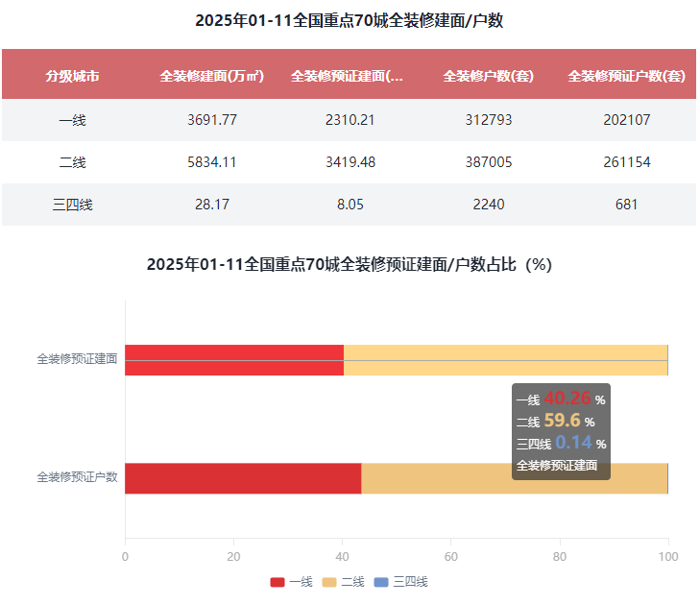The image size is (700, 605).
Task: Toggle the 一线 series in the legend
Action: click(292, 582)
